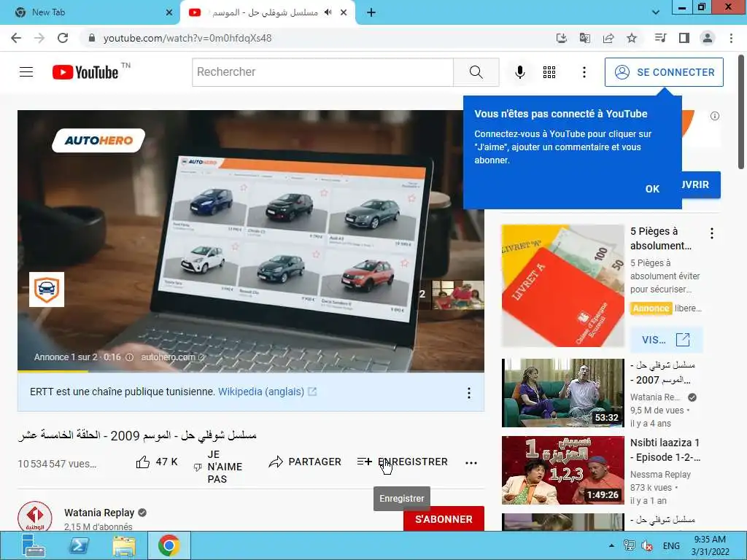Close the New Tab tab
Screen dimensions: 747x560
point(169,12)
